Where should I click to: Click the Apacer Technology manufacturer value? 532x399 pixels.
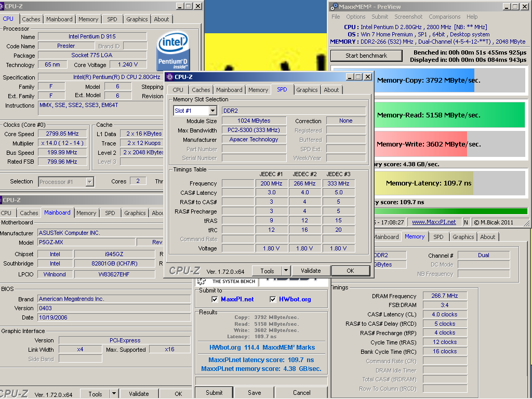[254, 139]
